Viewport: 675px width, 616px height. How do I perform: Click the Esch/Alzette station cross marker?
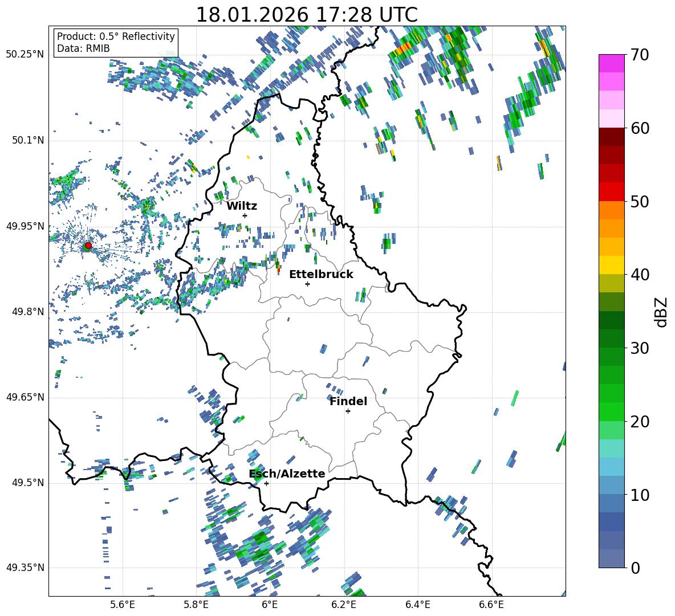266,483
